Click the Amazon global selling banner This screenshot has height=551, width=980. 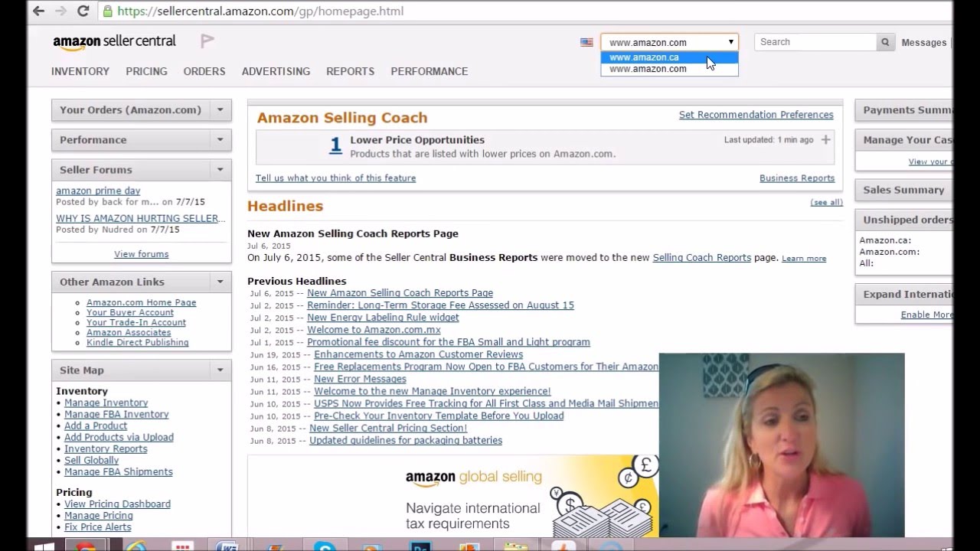coord(453,495)
